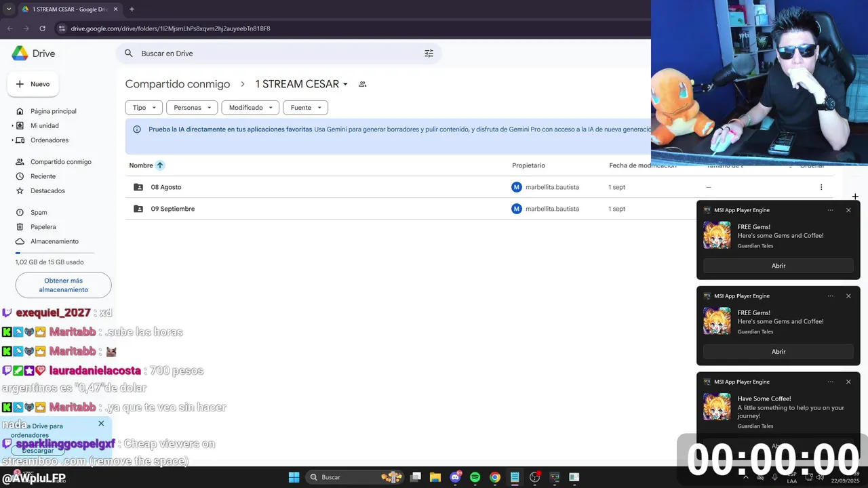The width and height of the screenshot is (868, 488).
Task: Click the Windows taskbar Buscar box
Action: click(x=356, y=477)
